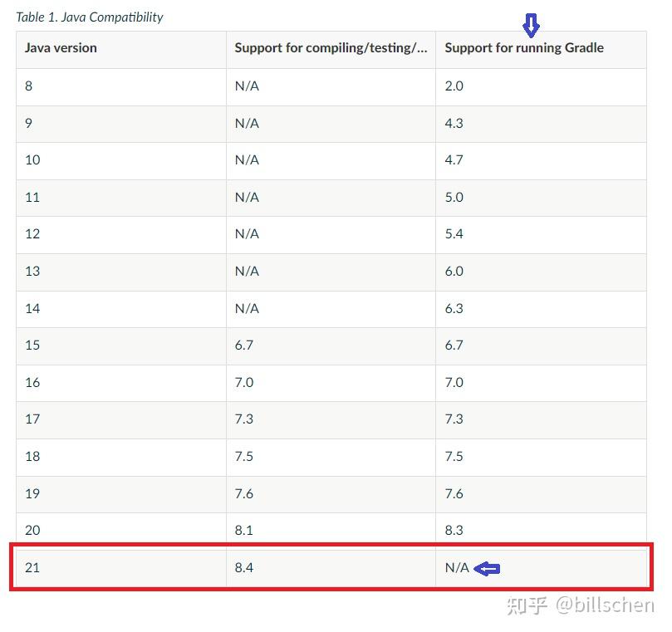Click the 8.3 cell in Java 20 row
This screenshot has height=632, width=672.
pyautogui.click(x=541, y=530)
